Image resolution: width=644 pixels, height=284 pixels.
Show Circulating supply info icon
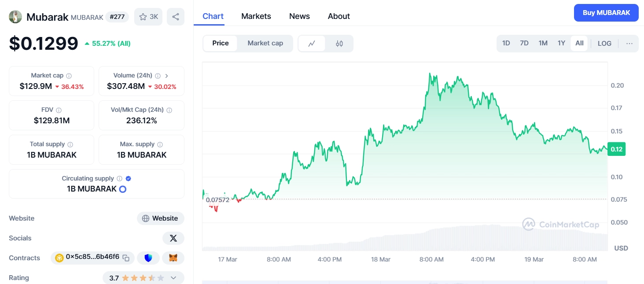pos(119,178)
